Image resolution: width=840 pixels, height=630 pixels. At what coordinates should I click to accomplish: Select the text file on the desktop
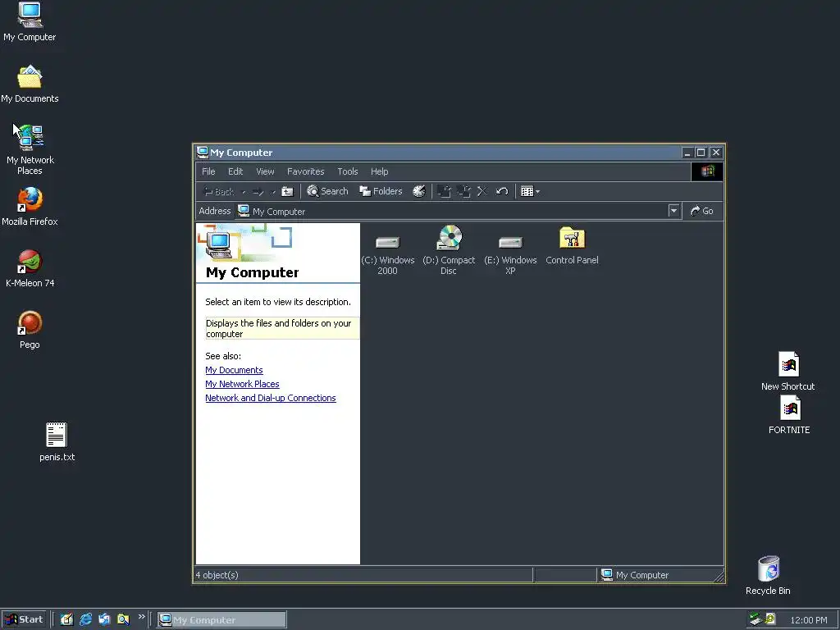tap(57, 442)
